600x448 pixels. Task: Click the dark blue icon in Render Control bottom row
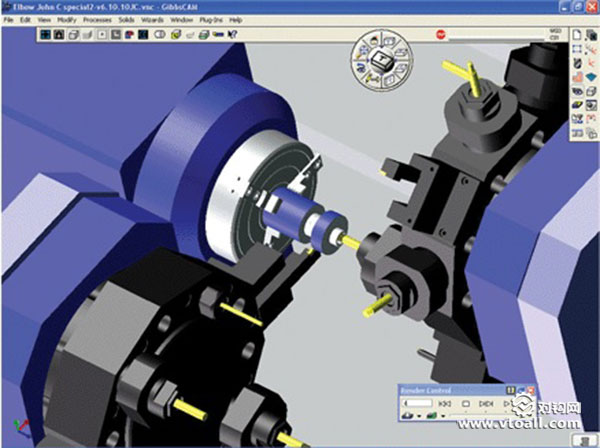point(408,415)
